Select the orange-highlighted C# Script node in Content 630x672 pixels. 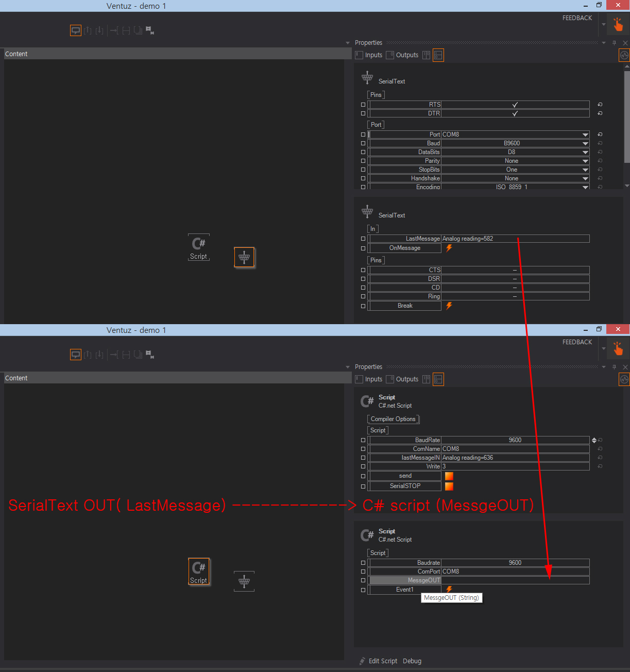(x=199, y=571)
